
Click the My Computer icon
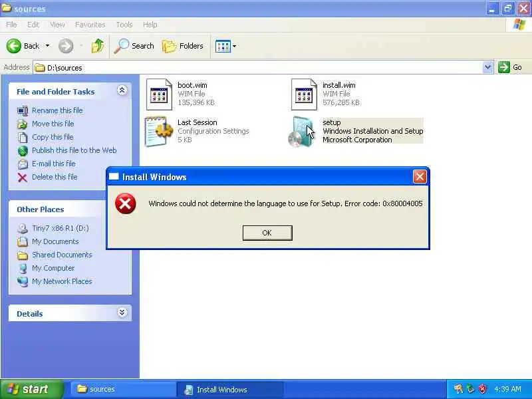point(23,269)
